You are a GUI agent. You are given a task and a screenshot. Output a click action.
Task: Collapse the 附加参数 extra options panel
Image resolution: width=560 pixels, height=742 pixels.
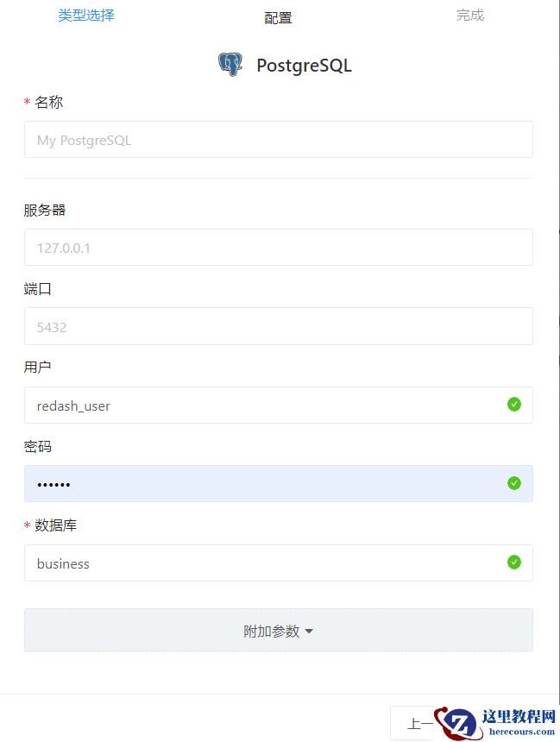(280, 631)
